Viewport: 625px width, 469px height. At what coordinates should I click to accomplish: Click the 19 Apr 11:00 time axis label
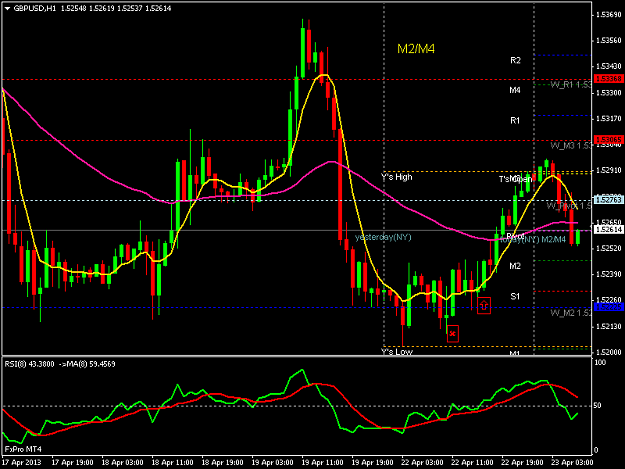[322, 463]
